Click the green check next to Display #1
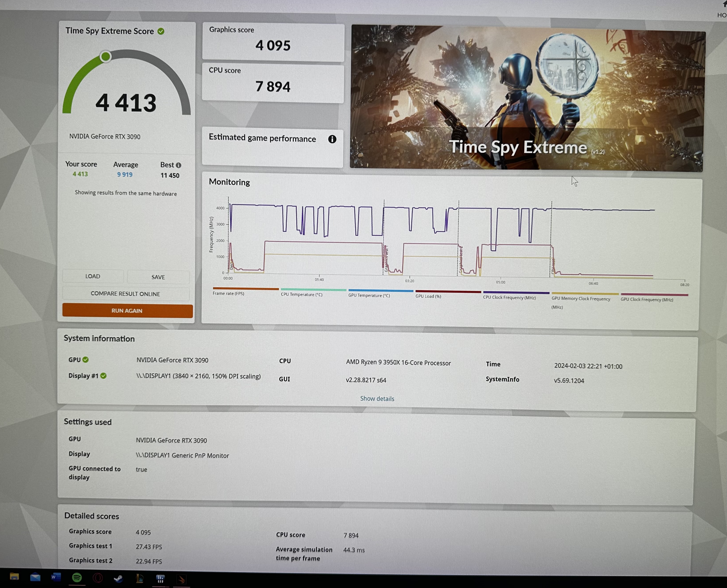The image size is (727, 588). click(x=104, y=376)
